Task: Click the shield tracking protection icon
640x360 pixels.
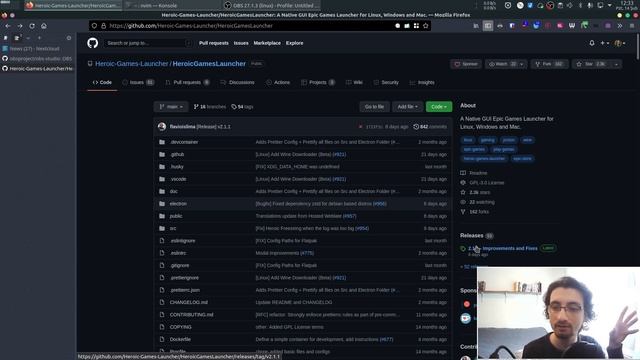Action: click(x=94, y=26)
